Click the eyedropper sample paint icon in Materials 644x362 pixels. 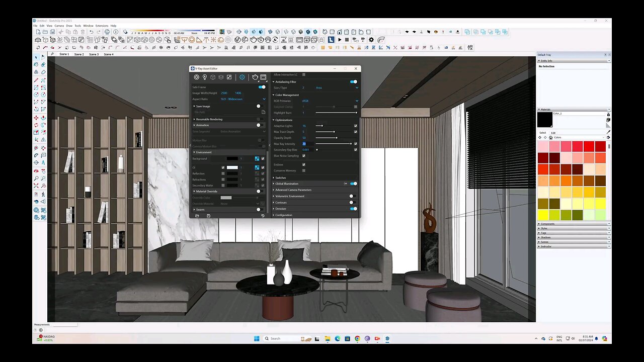(x=608, y=132)
